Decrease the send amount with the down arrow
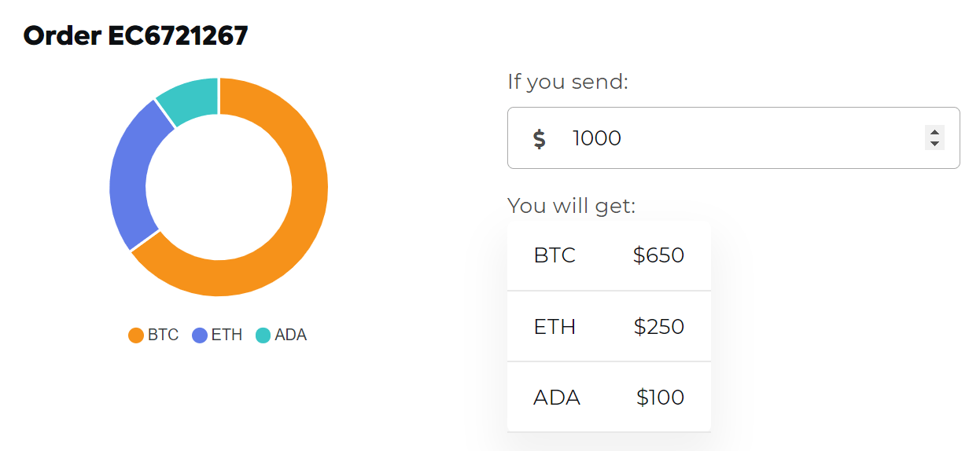This screenshot has height=451, width=980. pyautogui.click(x=934, y=144)
